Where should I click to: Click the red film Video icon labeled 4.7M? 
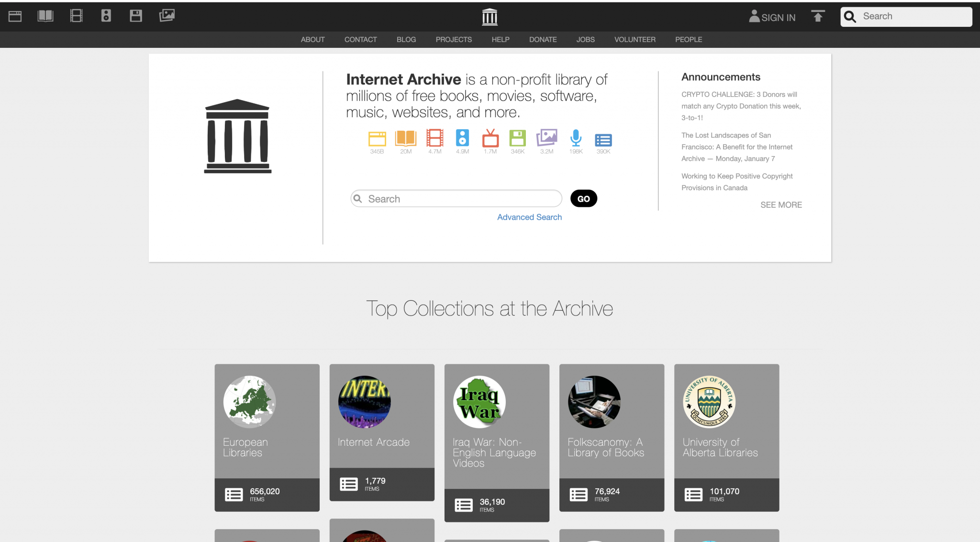click(x=435, y=138)
